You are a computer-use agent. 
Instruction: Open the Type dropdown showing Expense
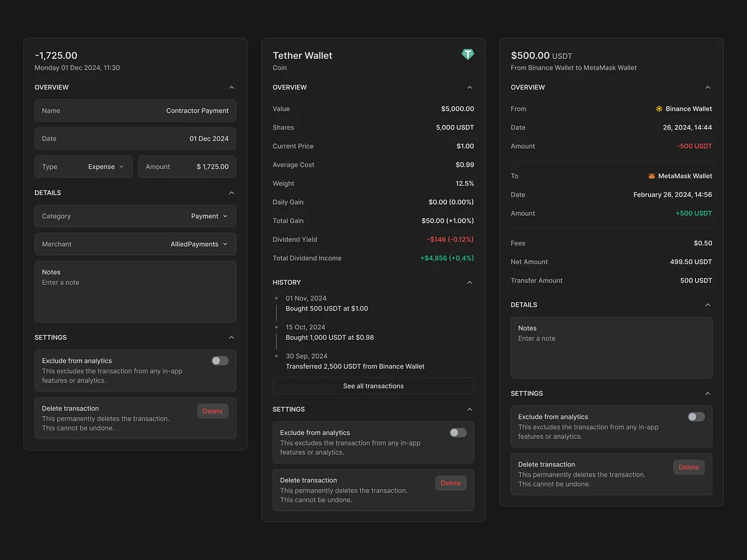(106, 166)
